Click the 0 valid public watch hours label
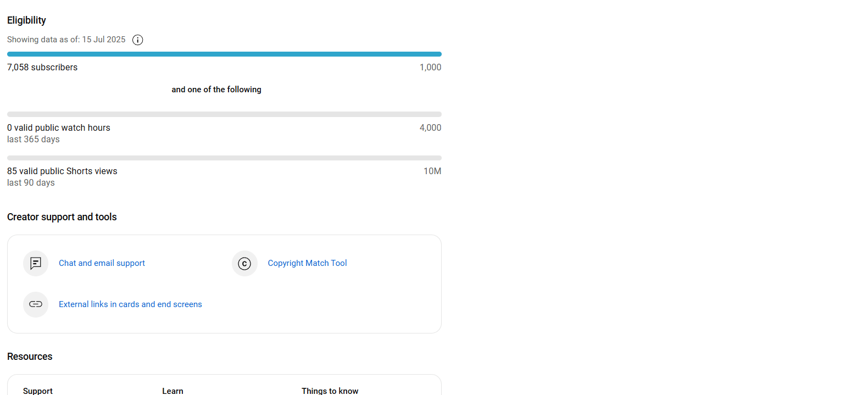The height and width of the screenshot is (395, 868). (59, 127)
